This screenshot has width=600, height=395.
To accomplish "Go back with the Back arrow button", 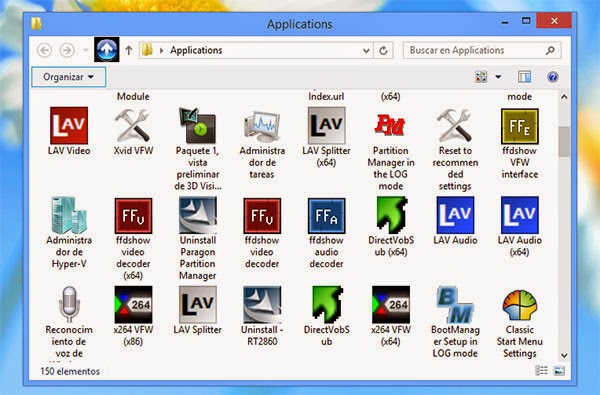I will (x=44, y=50).
